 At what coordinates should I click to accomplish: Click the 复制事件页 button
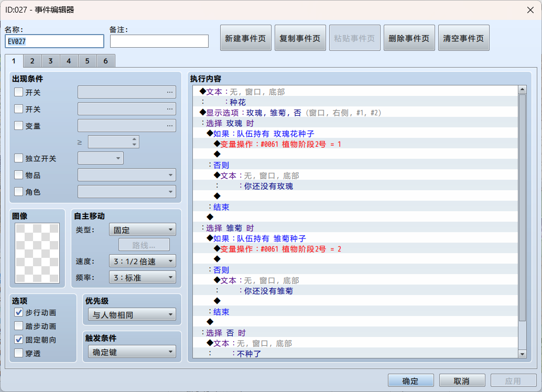[x=300, y=38]
